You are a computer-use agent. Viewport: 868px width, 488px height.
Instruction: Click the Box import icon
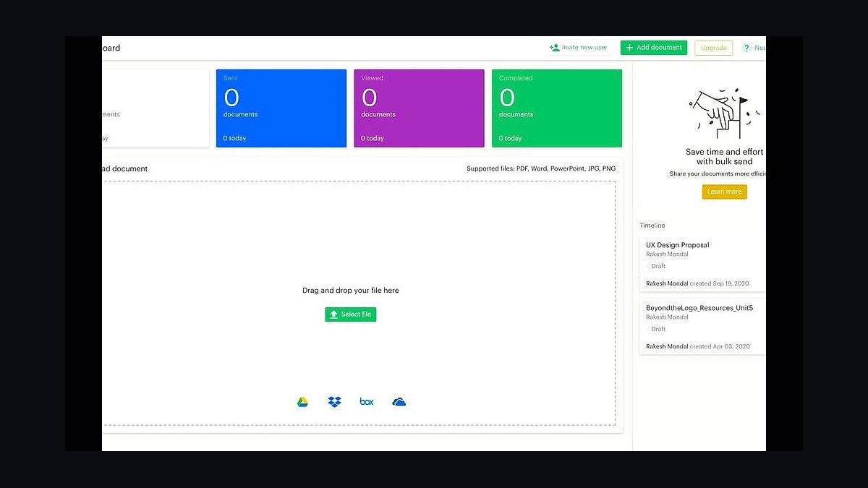point(367,402)
